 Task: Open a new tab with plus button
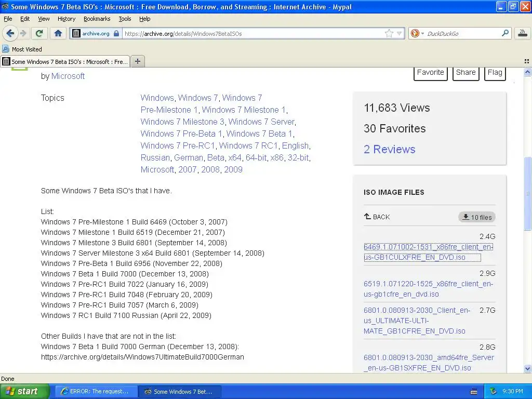pos(137,61)
